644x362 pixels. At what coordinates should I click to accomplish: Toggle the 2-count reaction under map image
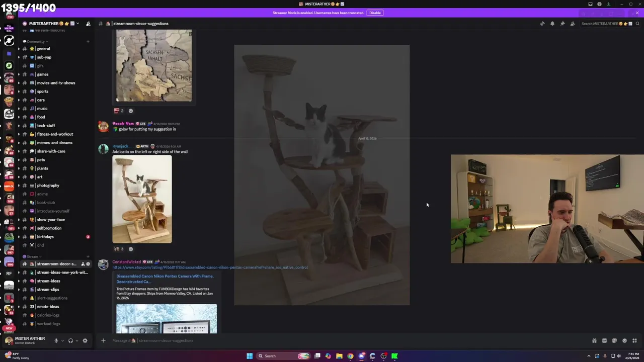click(x=119, y=111)
